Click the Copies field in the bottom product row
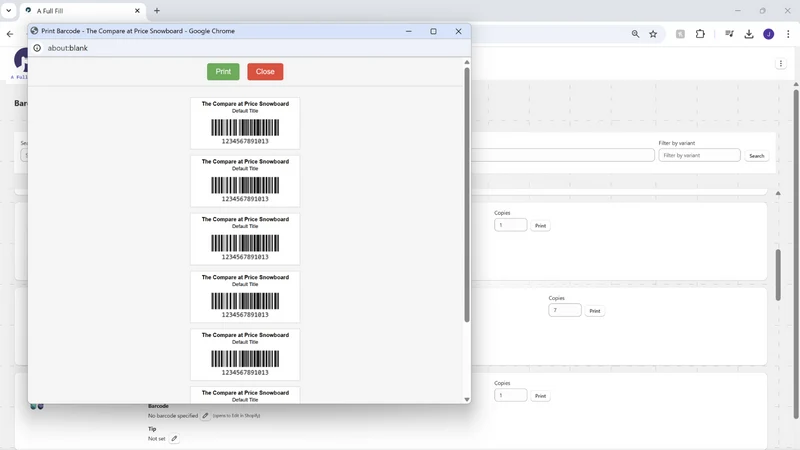 click(x=511, y=395)
